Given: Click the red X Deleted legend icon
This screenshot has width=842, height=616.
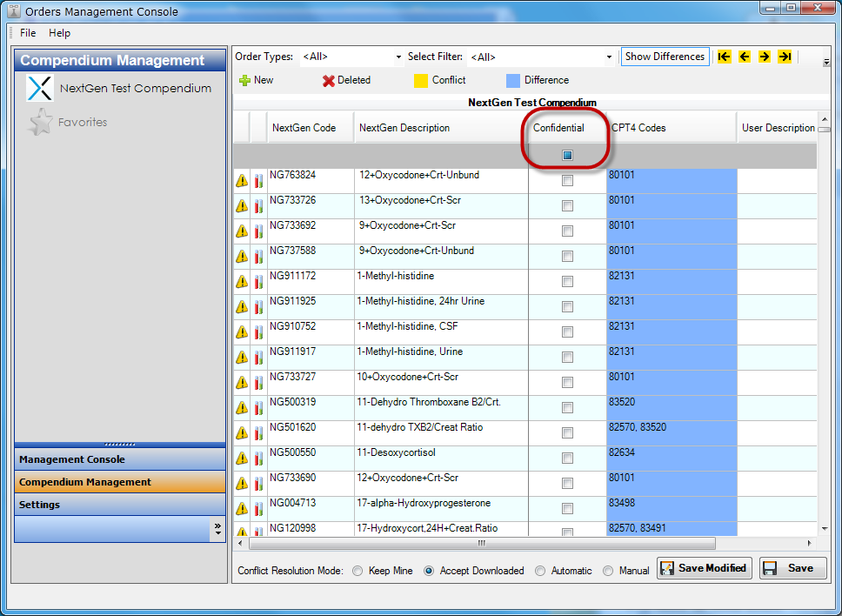Looking at the screenshot, I should 328,81.
